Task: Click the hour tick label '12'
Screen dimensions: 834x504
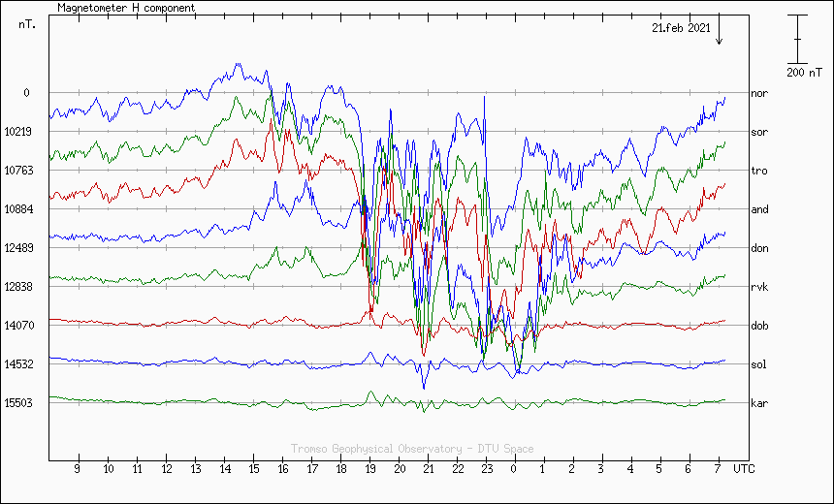Action: [x=167, y=469]
